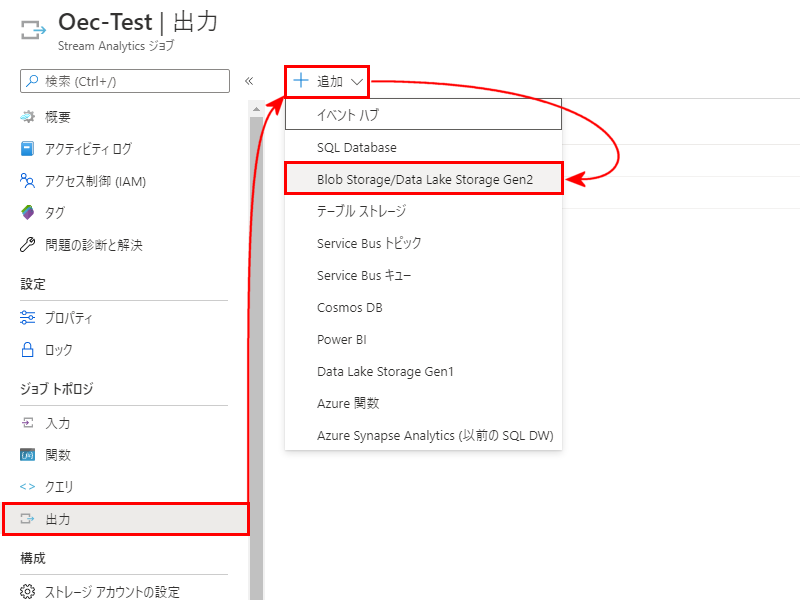Viewport: 800px width, 600px height.
Task: Select SQL Database from the output list
Action: (357, 147)
